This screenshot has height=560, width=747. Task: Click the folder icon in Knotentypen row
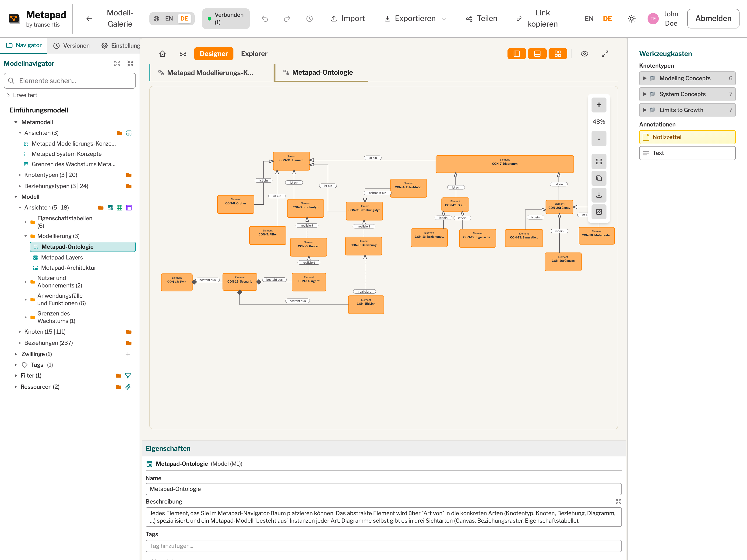[x=129, y=175]
